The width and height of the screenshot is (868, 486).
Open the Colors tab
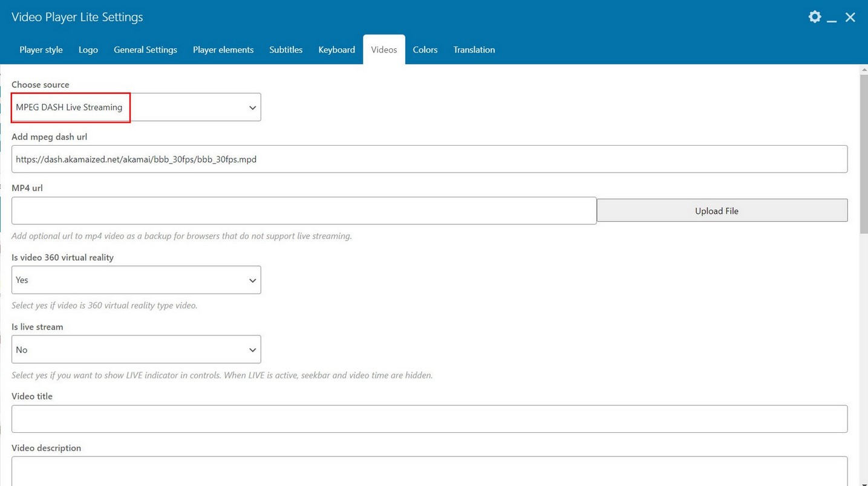(x=425, y=50)
